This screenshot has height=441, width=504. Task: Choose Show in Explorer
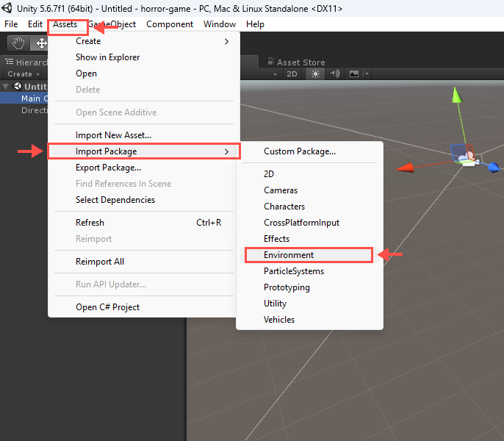point(144,57)
